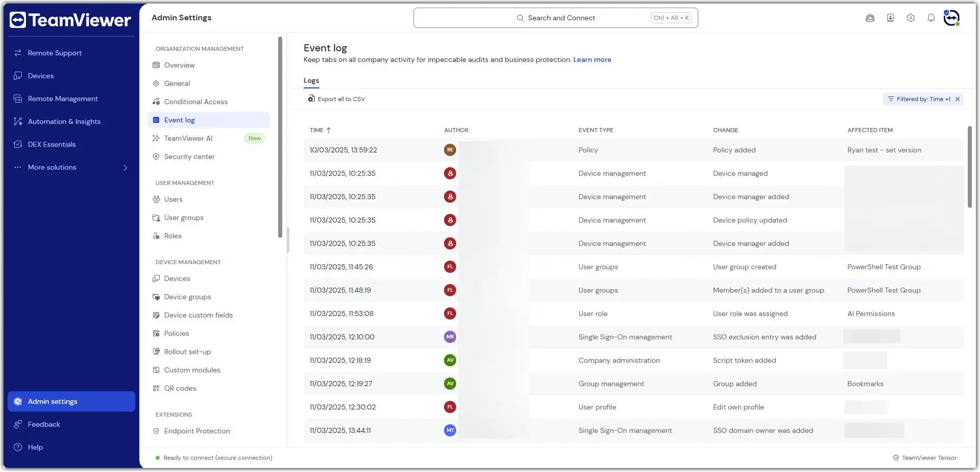The image size is (980, 472).
Task: Click the Devices sidebar icon
Action: point(18,76)
